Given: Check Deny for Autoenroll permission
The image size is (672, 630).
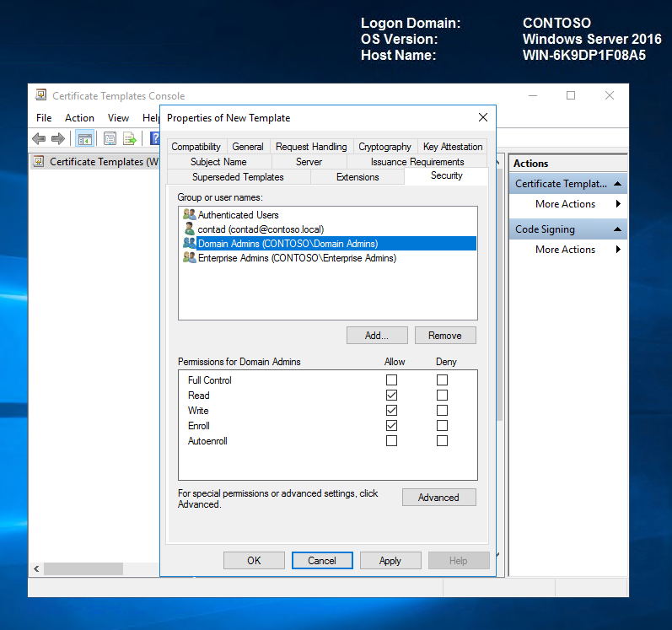Looking at the screenshot, I should [442, 440].
